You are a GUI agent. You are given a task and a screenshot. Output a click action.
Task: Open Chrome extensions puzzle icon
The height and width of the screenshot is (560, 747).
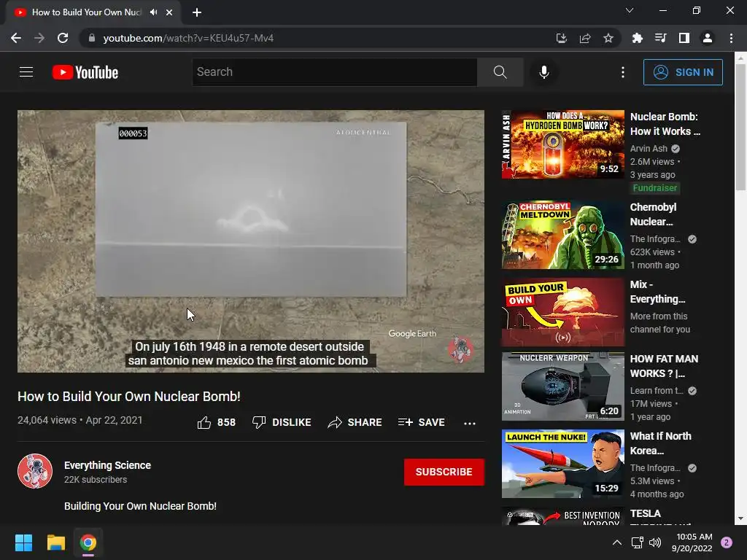[x=637, y=38]
